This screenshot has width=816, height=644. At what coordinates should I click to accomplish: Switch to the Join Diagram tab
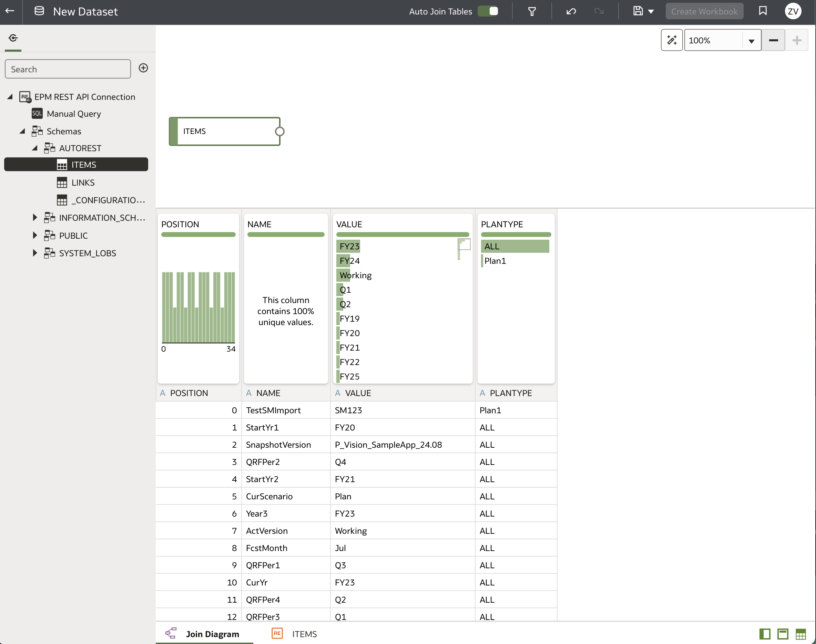[204, 634]
